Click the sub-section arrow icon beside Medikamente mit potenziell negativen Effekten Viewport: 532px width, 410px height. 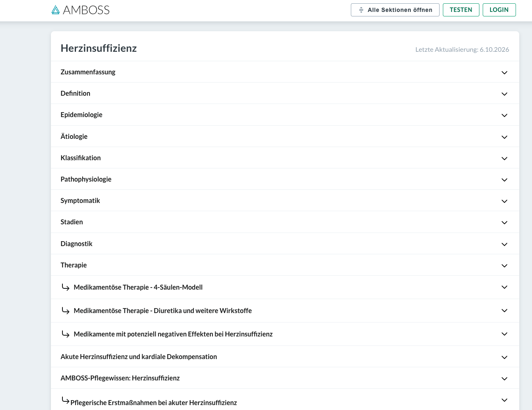coord(65,334)
